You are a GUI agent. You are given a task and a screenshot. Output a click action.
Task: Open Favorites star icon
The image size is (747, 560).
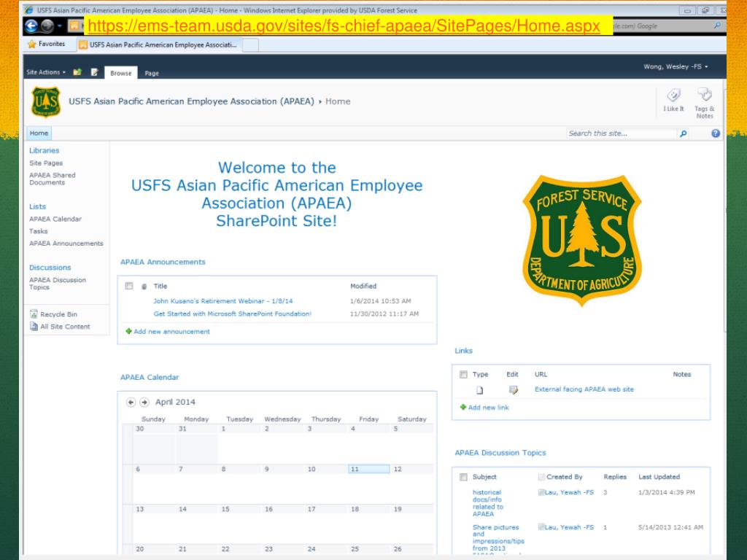tap(32, 44)
